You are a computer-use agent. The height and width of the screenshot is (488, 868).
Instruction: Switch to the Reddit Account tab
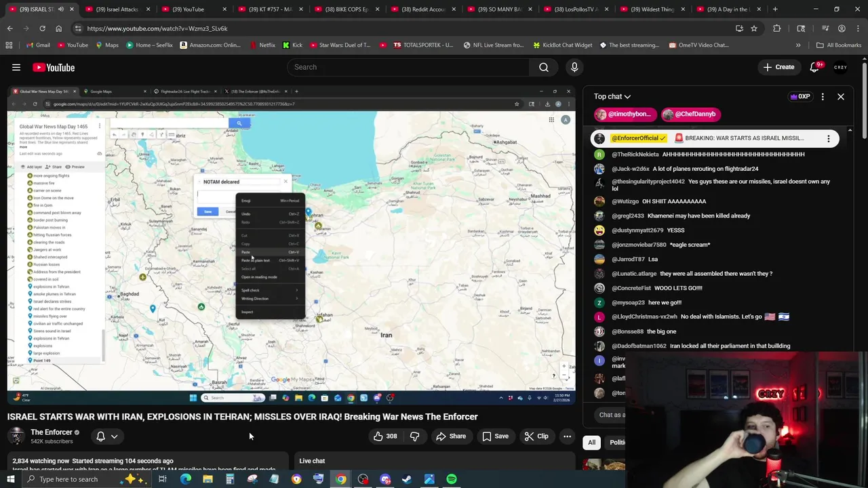(x=424, y=9)
